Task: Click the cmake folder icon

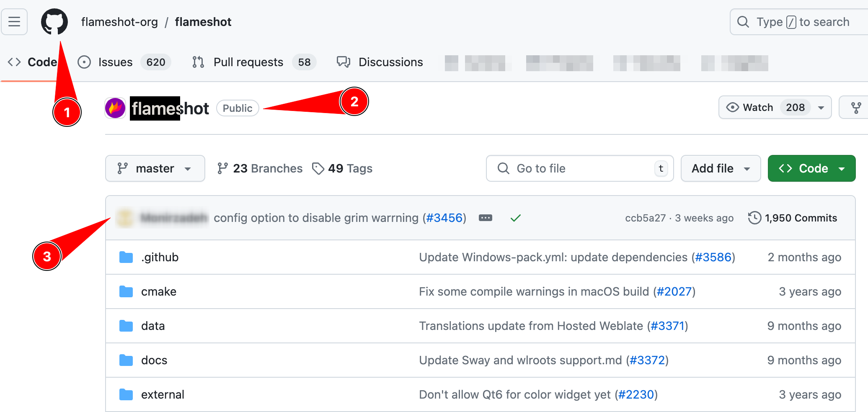Action: pos(126,291)
